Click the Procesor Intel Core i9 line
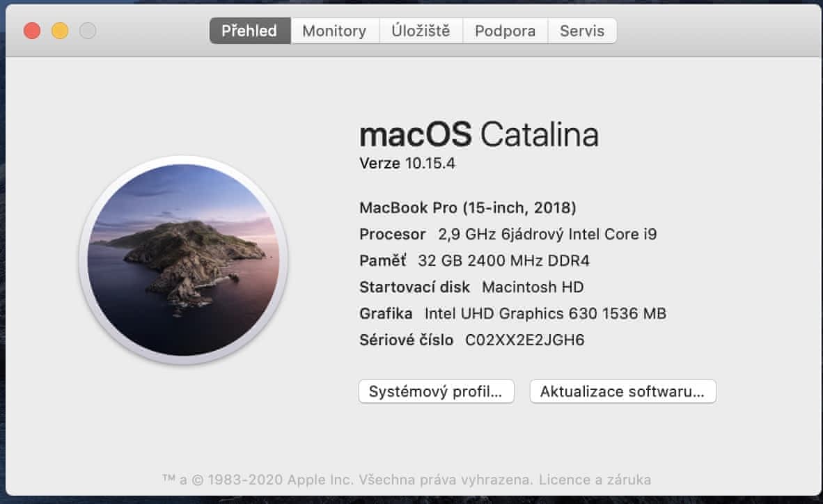The width and height of the screenshot is (823, 504). coord(508,234)
